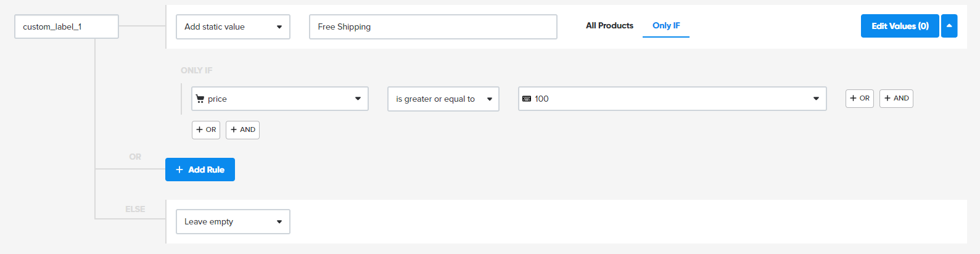Click the Free Shipping text input
The image size is (980, 254).
(433, 27)
